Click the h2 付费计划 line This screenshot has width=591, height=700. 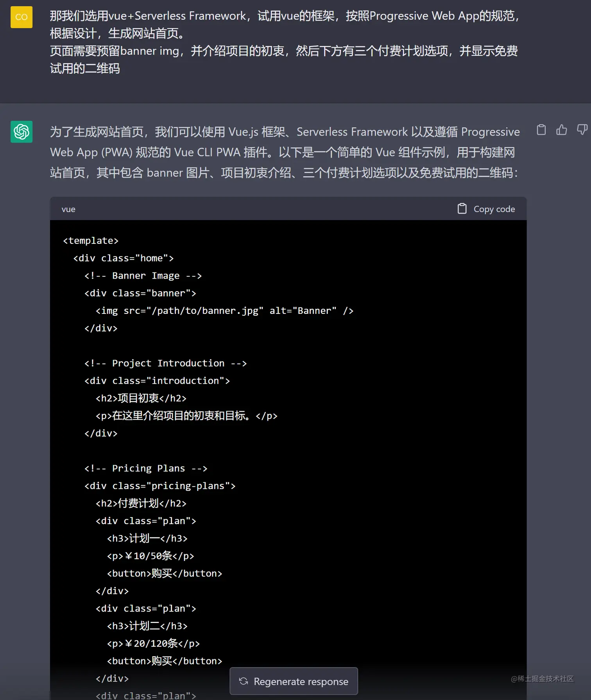(x=141, y=503)
